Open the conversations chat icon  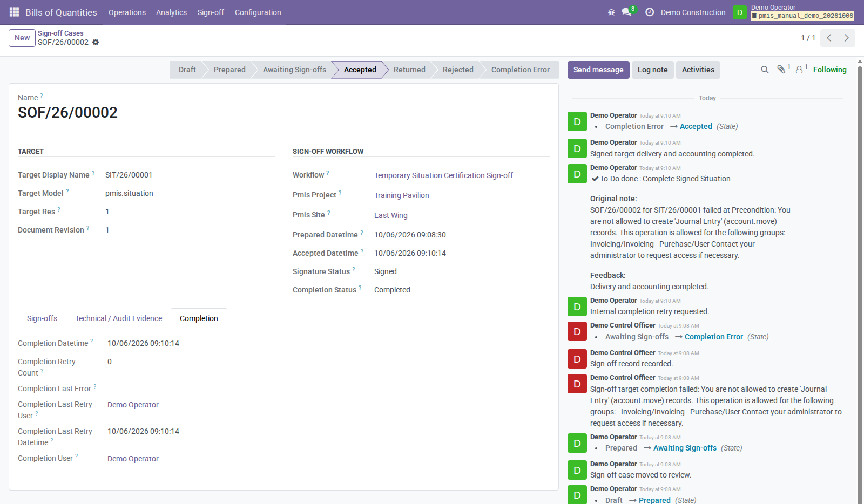point(626,12)
